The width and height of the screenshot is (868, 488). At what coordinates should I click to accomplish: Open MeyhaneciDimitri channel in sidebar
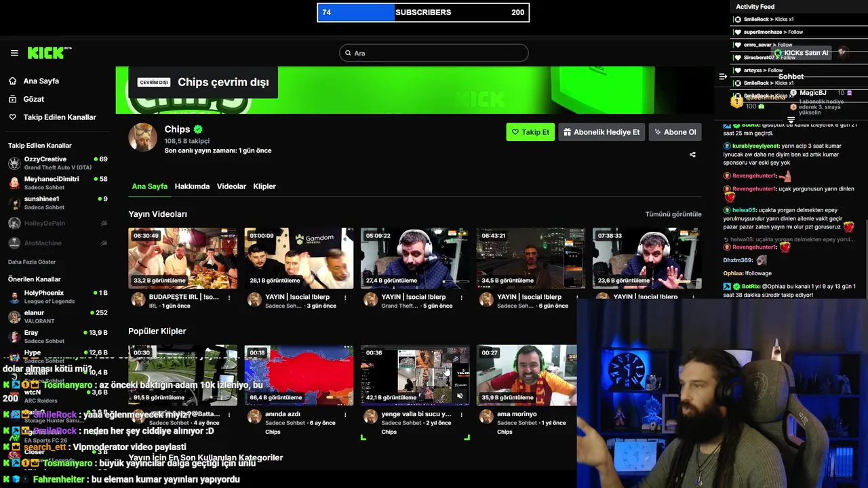click(x=58, y=183)
